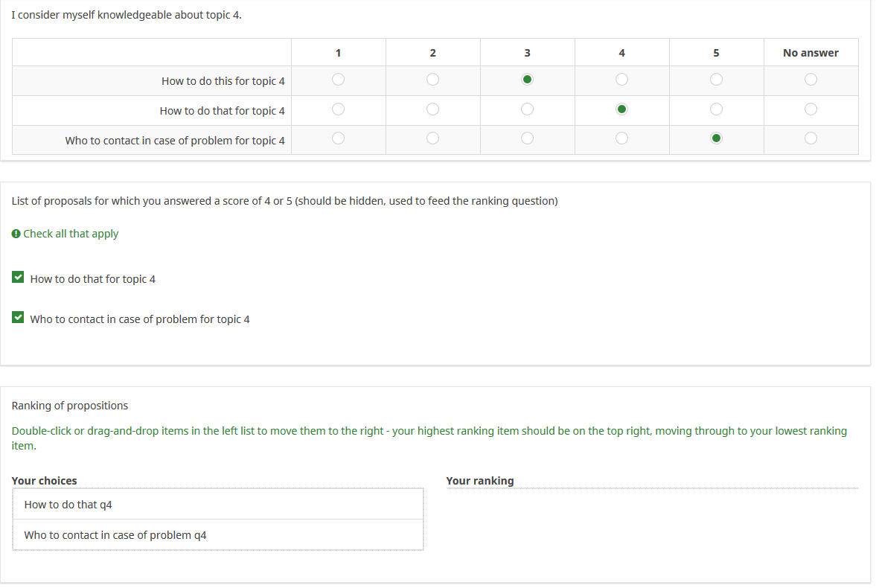Screen dimensions: 876x588
Task: Select rating 2 for 'How to do this'
Action: [432, 80]
